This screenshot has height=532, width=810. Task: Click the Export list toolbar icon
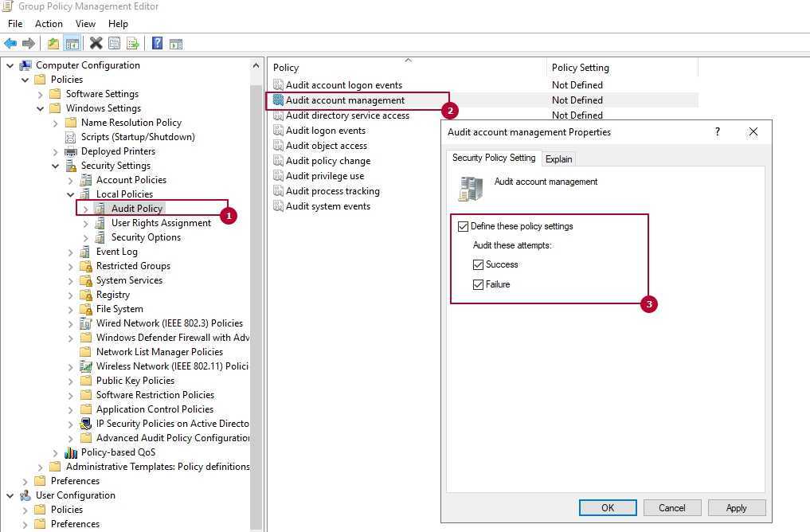[133, 43]
